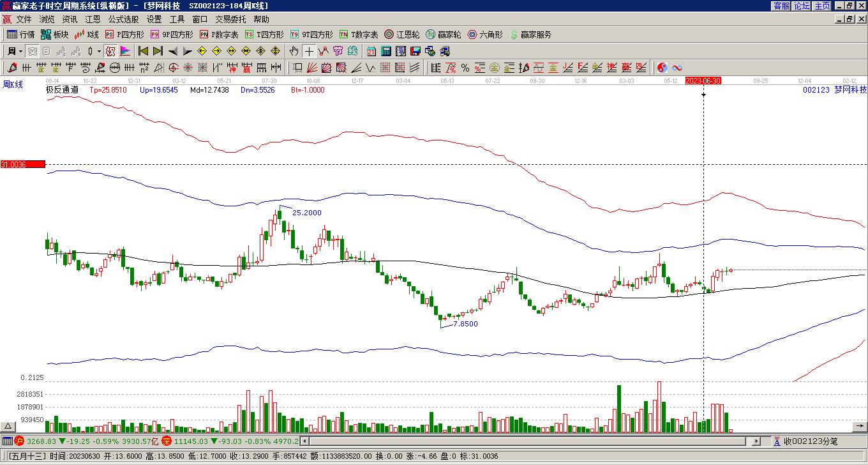Click the 深 Shenzhen index badge
This screenshot has width=868, height=465.
167,441
